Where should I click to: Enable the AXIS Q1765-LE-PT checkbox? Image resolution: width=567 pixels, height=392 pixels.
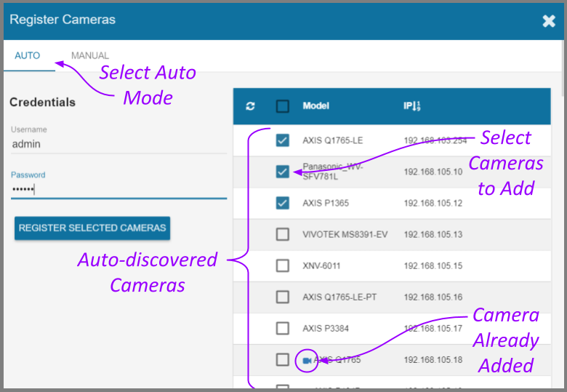tap(283, 297)
